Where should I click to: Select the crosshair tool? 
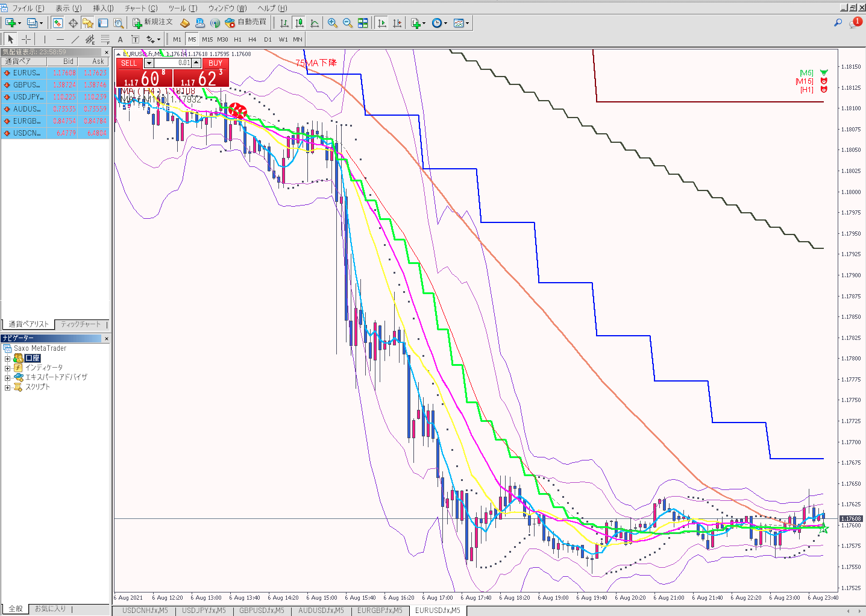click(x=26, y=39)
